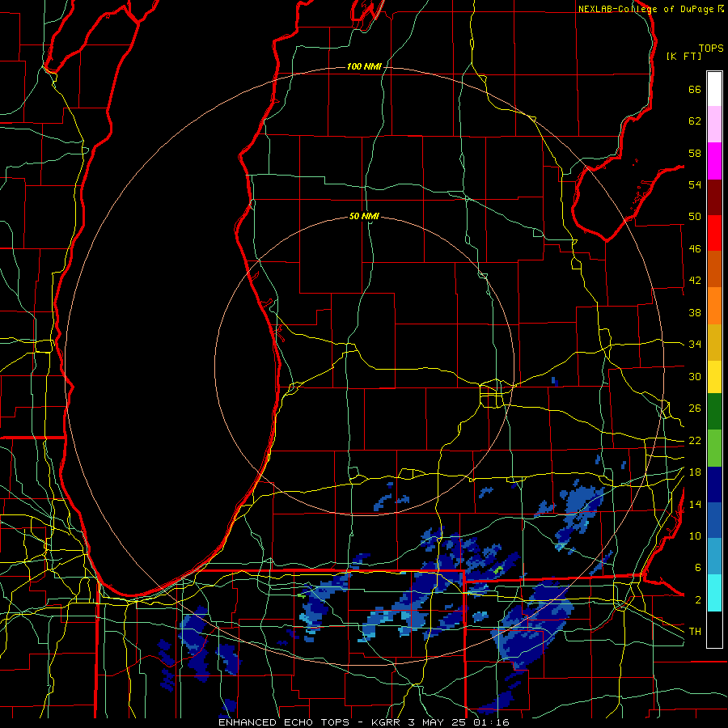Click the medium blue 18 kft legend swatch
728x728 pixels.
tap(714, 520)
